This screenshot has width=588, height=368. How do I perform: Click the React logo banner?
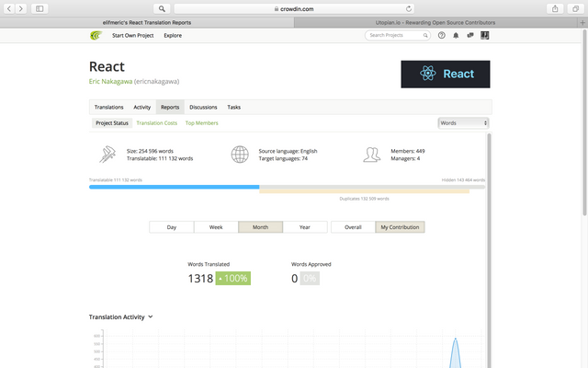click(445, 74)
